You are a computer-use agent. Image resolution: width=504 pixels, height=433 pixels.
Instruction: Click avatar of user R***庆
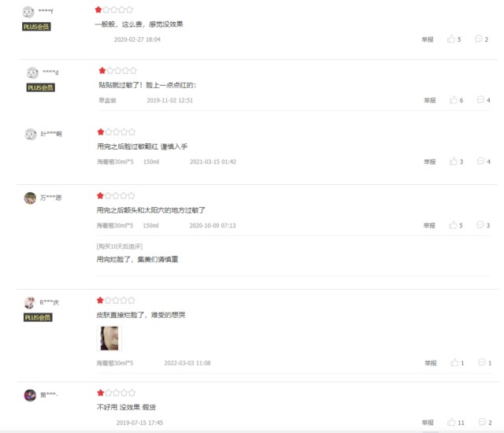coord(30,302)
